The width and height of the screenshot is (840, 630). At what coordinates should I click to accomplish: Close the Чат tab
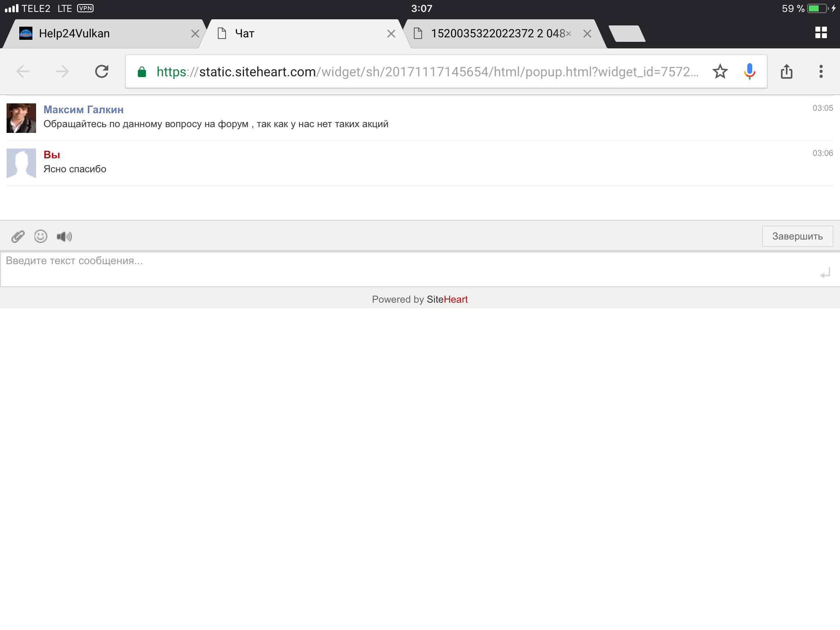pyautogui.click(x=391, y=34)
